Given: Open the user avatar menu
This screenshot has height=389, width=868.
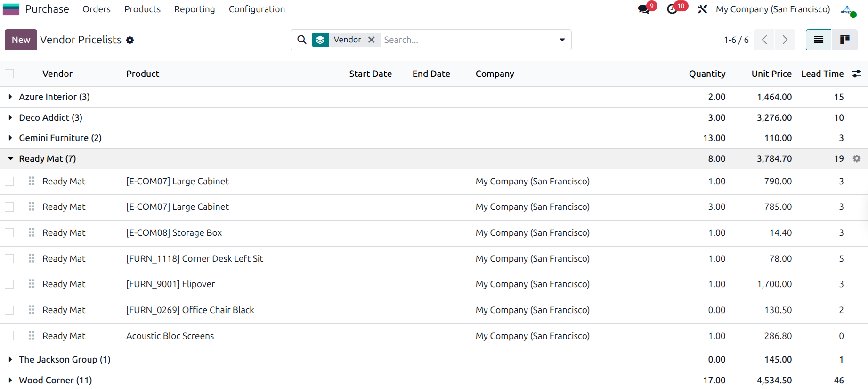Looking at the screenshot, I should pos(848,10).
